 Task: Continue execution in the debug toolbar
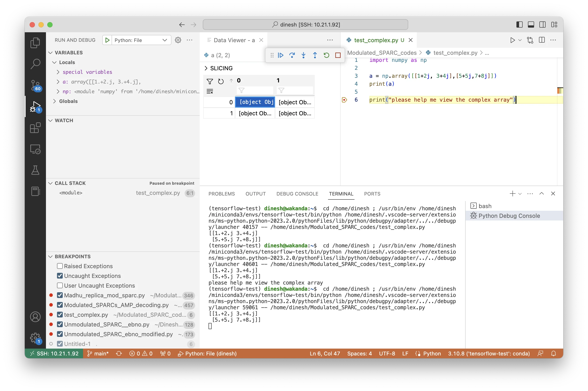(281, 55)
